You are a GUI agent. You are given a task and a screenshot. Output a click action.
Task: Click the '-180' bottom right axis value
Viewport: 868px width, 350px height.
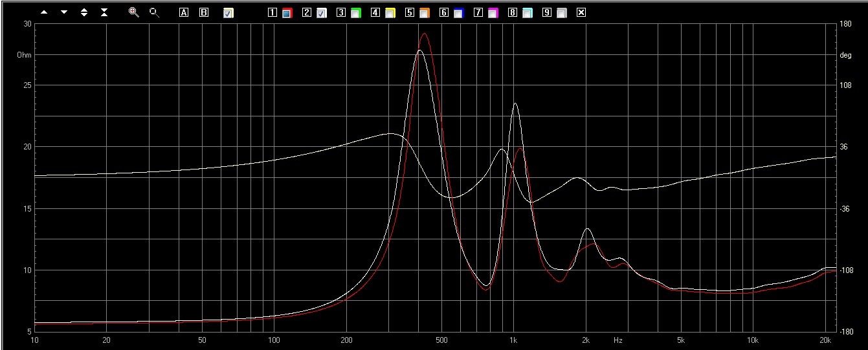point(847,332)
